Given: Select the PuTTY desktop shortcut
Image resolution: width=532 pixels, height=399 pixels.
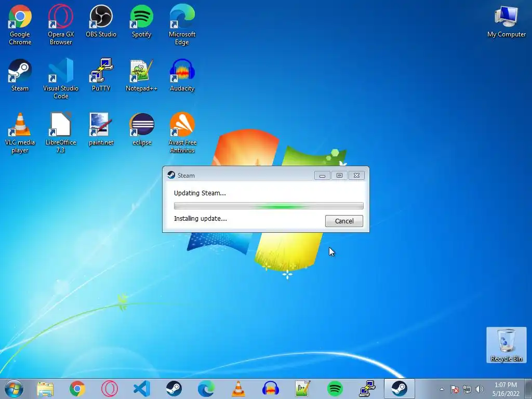Looking at the screenshot, I should 101,75.
